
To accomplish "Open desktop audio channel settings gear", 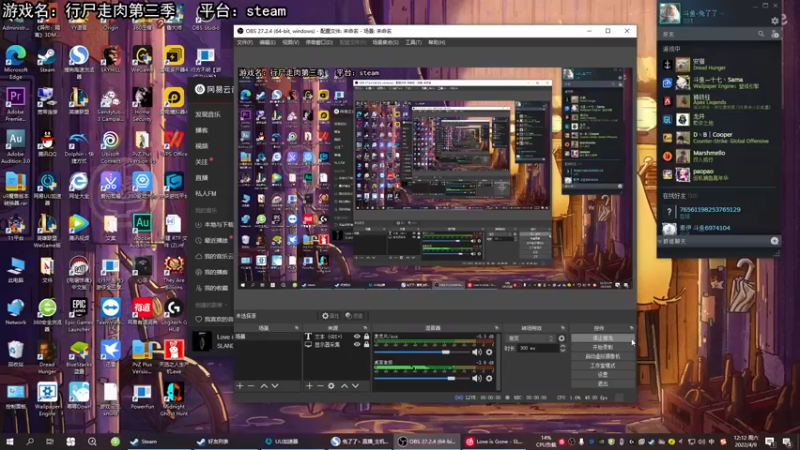I will click(x=489, y=378).
